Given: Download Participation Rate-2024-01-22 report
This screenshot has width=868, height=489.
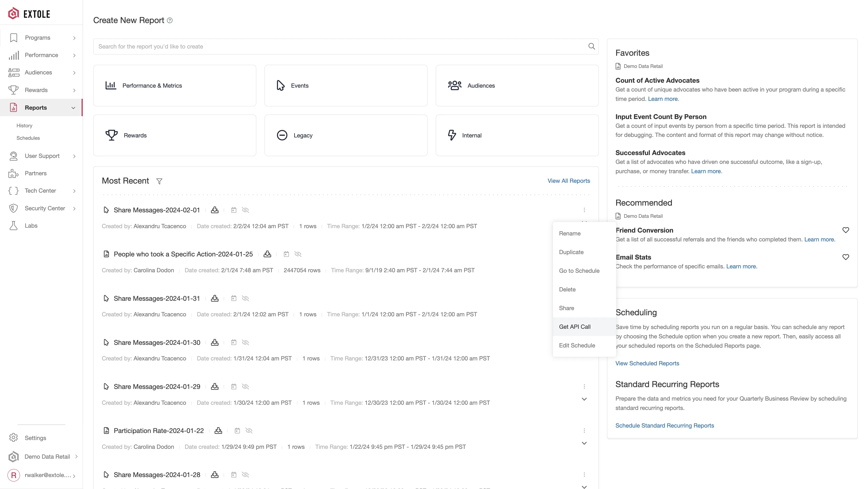Looking at the screenshot, I should tap(218, 431).
